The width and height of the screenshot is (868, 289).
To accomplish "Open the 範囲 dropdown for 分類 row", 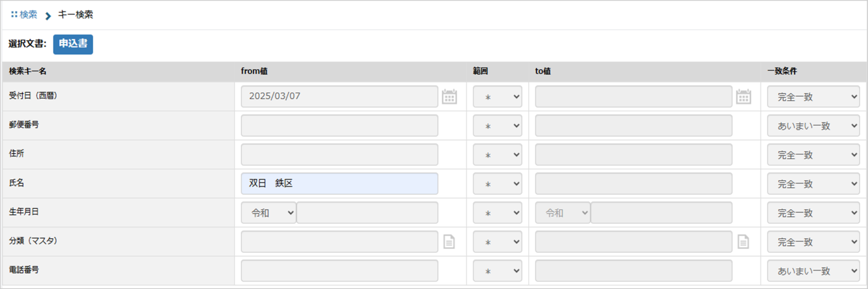I will click(x=497, y=242).
